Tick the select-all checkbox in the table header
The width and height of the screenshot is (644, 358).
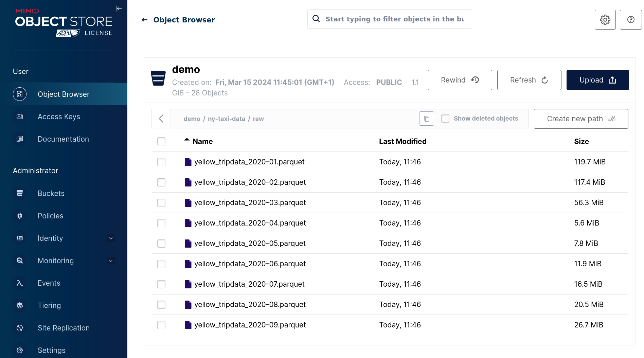[161, 141]
